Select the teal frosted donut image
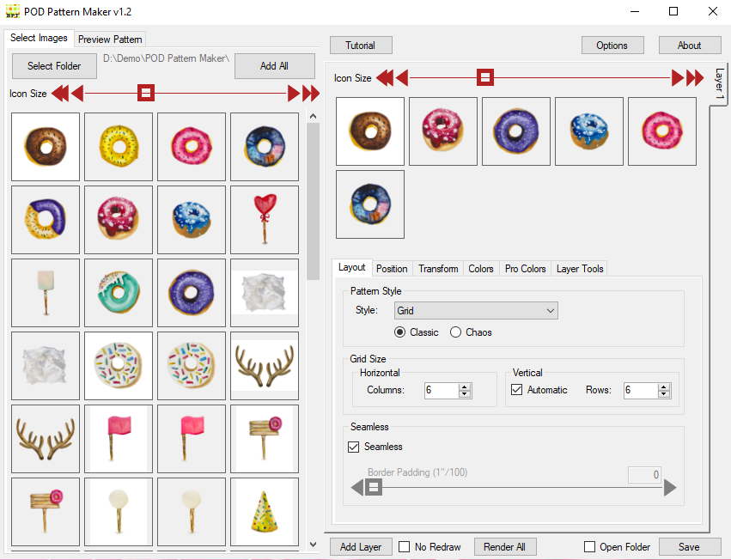Screen dimensions: 731x560 click(119, 293)
